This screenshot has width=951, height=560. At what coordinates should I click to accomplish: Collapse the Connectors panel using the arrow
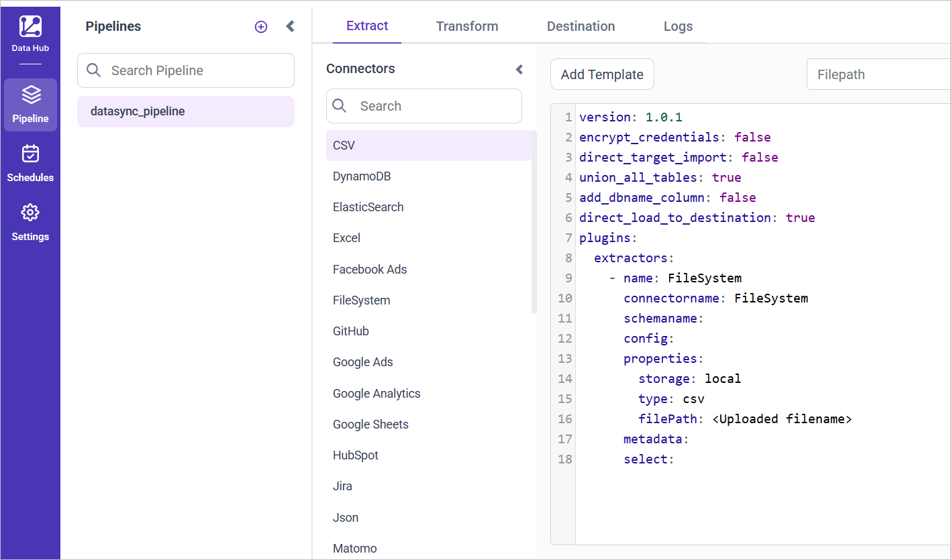click(x=519, y=68)
